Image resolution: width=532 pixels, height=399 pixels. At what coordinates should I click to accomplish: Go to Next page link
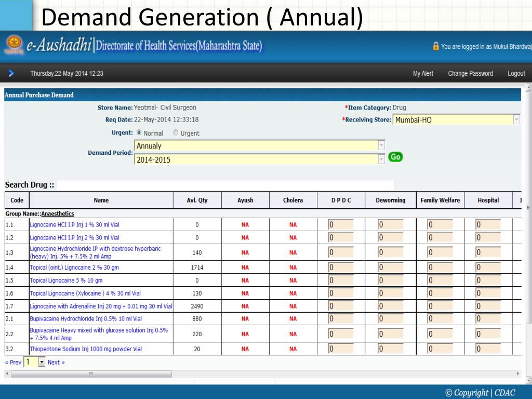coord(56,362)
